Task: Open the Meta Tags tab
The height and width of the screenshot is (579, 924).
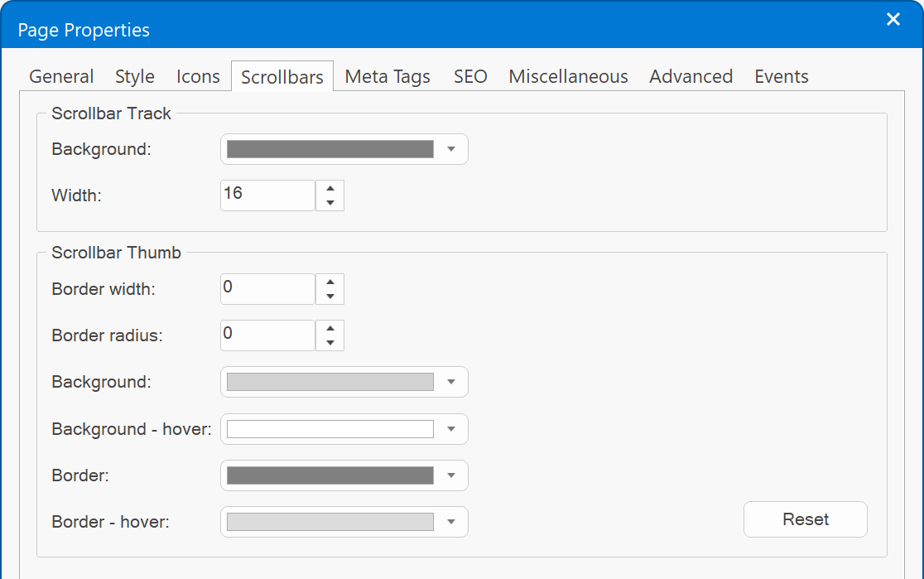Action: (387, 77)
